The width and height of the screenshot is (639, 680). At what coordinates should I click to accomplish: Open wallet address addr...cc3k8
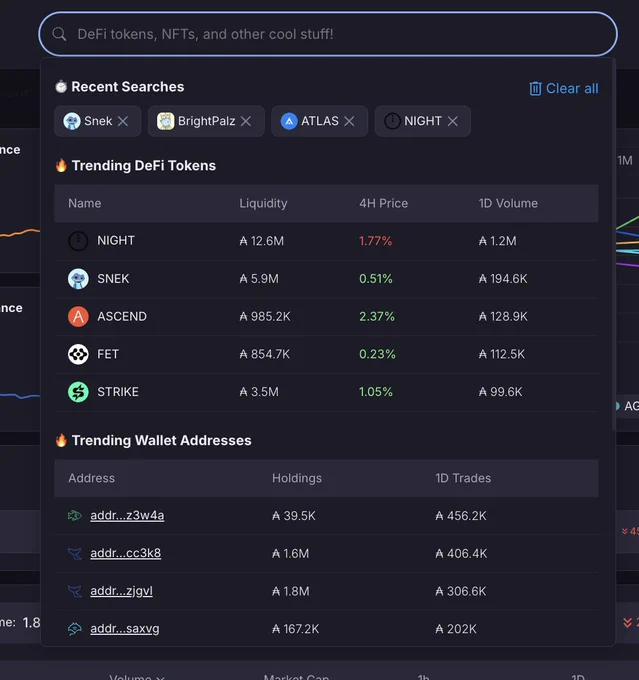pyautogui.click(x=125, y=553)
